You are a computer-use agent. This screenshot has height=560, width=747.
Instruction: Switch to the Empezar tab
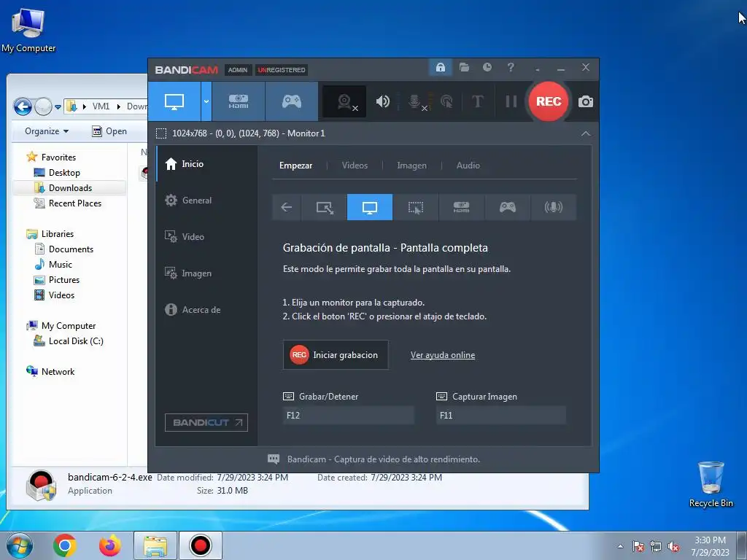pyautogui.click(x=296, y=166)
